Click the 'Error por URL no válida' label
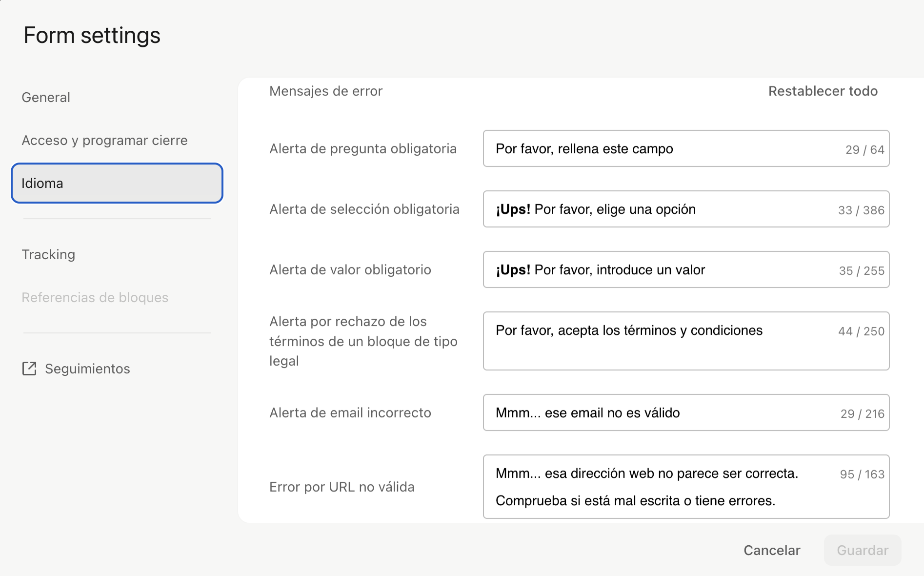Viewport: 924px width, 576px height. coord(342,487)
